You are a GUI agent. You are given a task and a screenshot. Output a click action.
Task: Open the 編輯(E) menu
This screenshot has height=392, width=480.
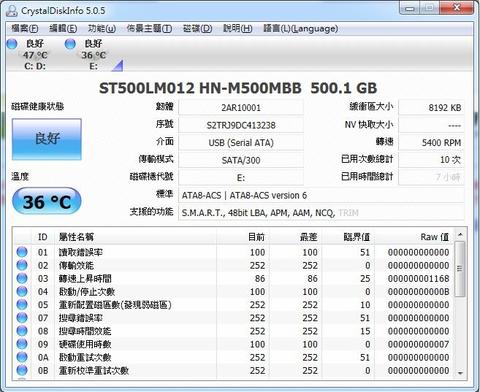[63, 29]
